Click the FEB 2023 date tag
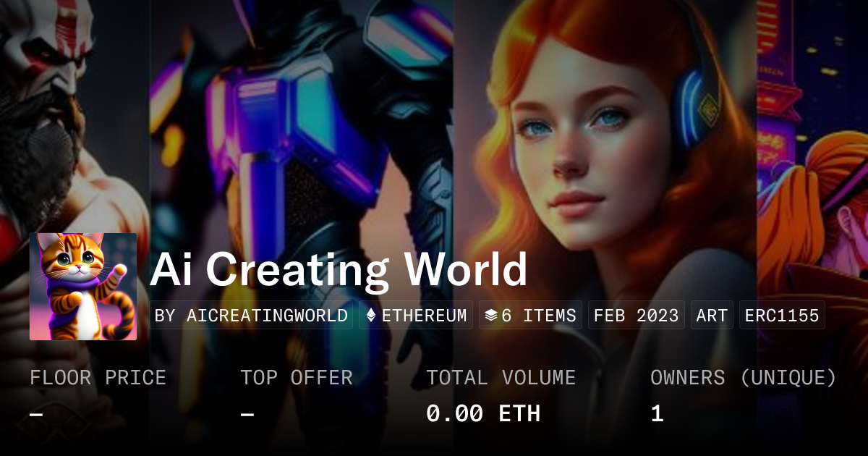Image resolution: width=868 pixels, height=456 pixels. coord(637,316)
